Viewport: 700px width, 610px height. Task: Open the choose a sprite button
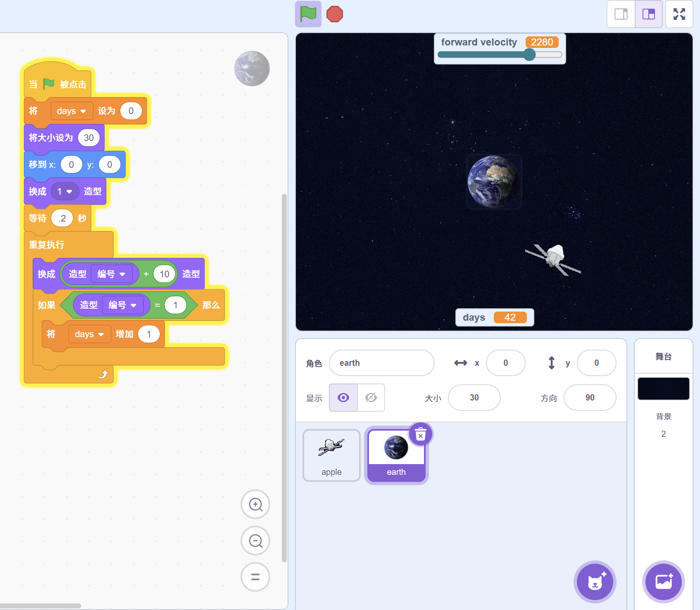[x=595, y=582]
